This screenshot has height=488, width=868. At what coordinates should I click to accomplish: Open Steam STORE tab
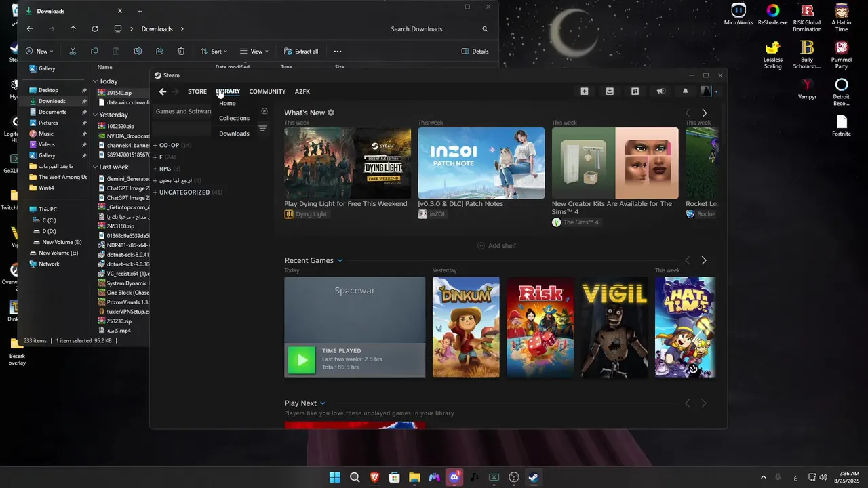(197, 91)
